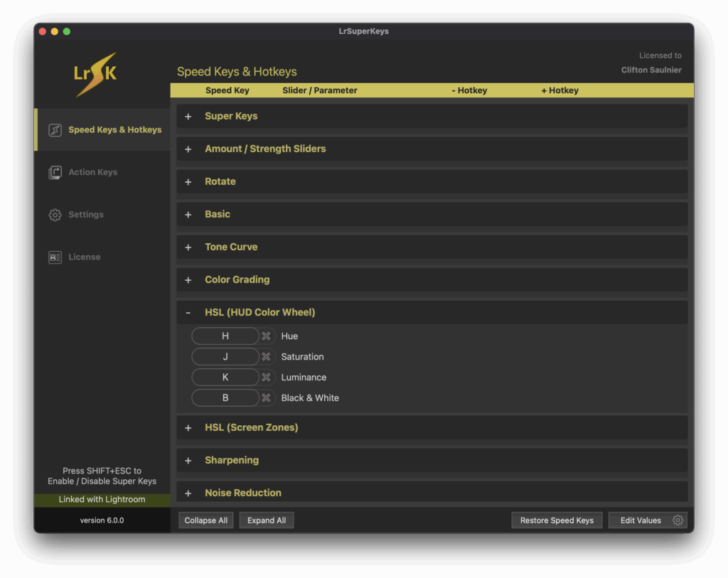Open the Speed Keys & Hotkeys sidebar icon
This screenshot has height=578, width=728.
point(55,130)
